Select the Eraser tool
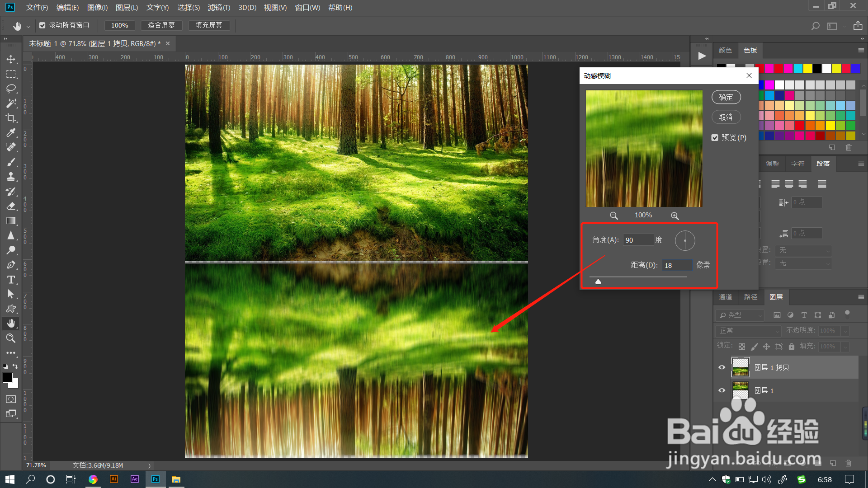The height and width of the screenshot is (488, 868). (11, 206)
